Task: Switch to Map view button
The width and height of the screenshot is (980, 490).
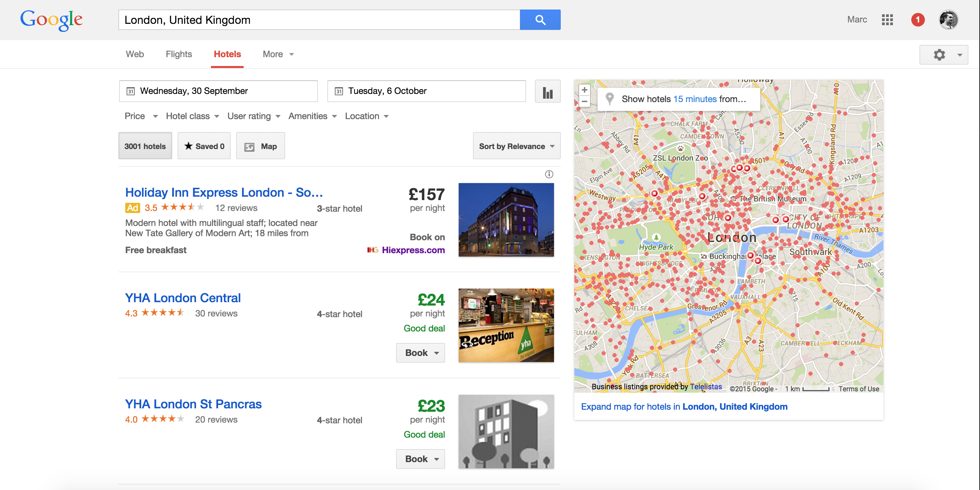Action: (260, 146)
